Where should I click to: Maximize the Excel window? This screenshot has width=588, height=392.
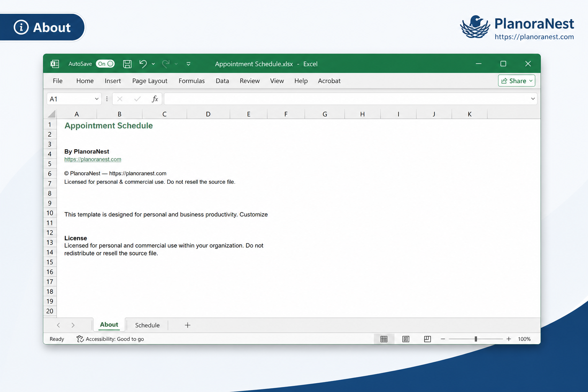(503, 64)
